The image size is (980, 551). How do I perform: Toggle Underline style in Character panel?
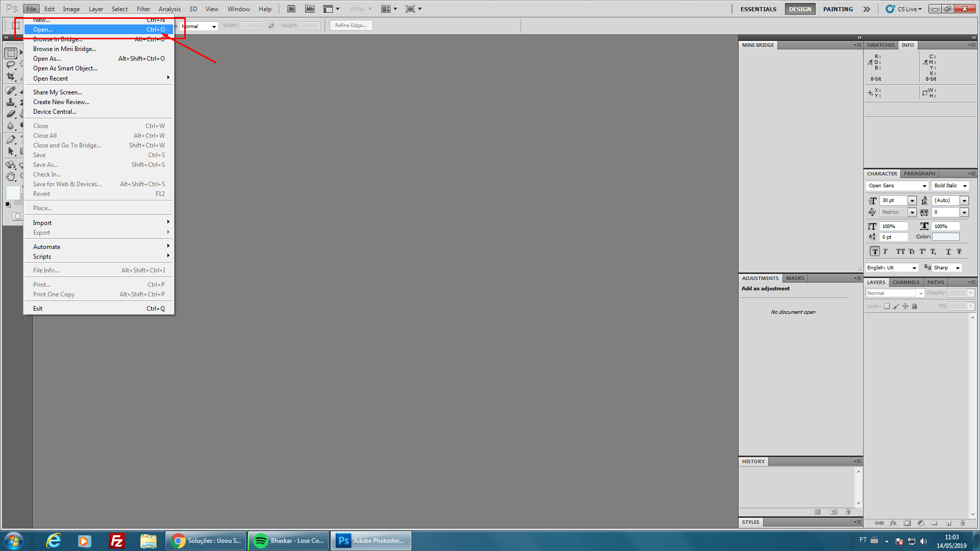point(948,252)
